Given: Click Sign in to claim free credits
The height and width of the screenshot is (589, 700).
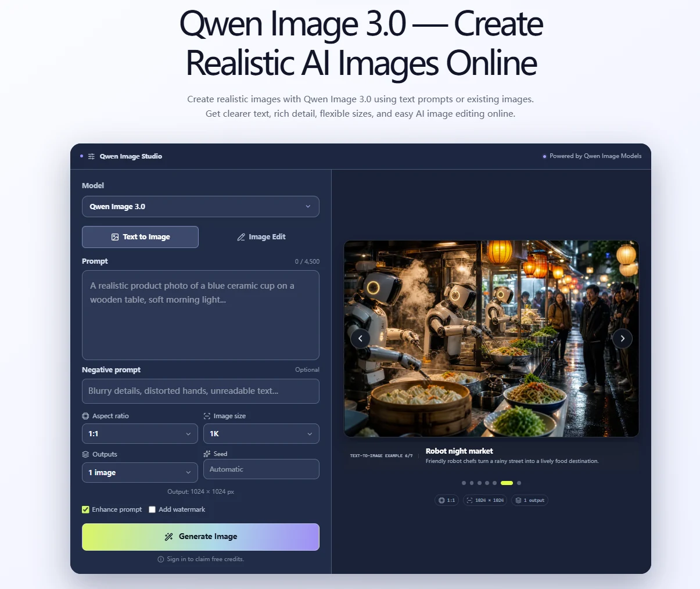Looking at the screenshot, I should tap(205, 559).
